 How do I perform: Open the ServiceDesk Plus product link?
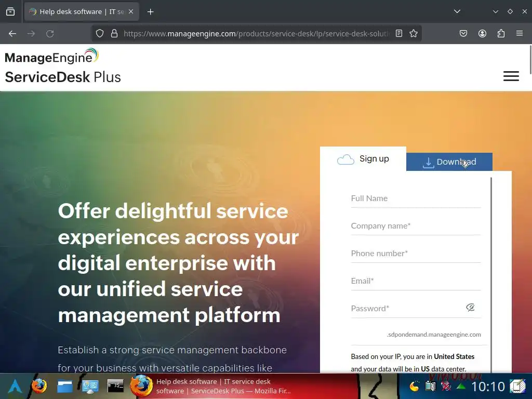pyautogui.click(x=63, y=77)
